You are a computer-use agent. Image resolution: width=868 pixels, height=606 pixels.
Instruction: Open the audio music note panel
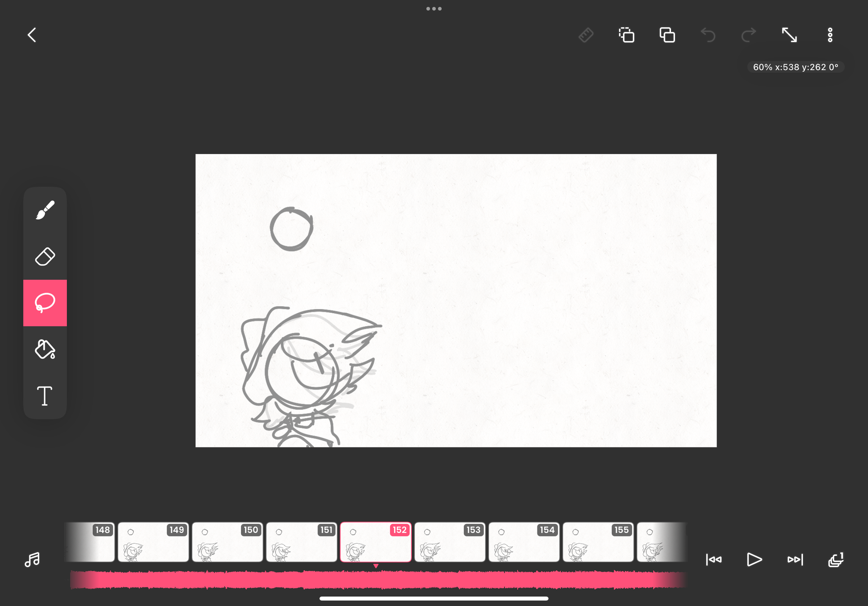pyautogui.click(x=32, y=559)
